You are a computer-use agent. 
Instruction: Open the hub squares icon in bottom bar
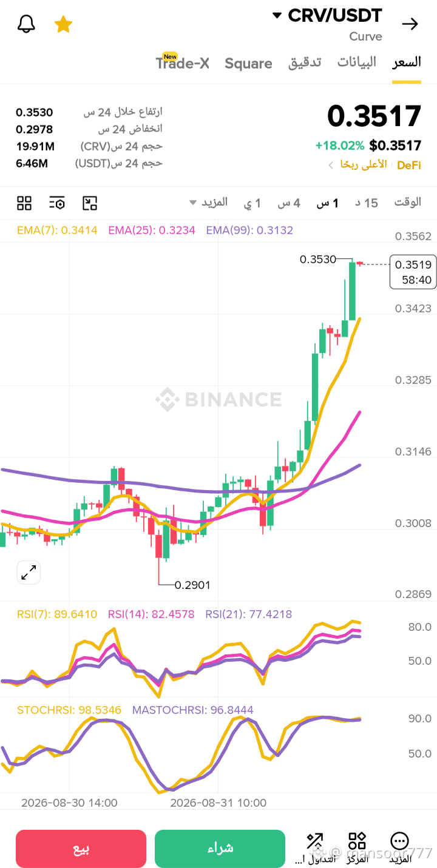[357, 847]
